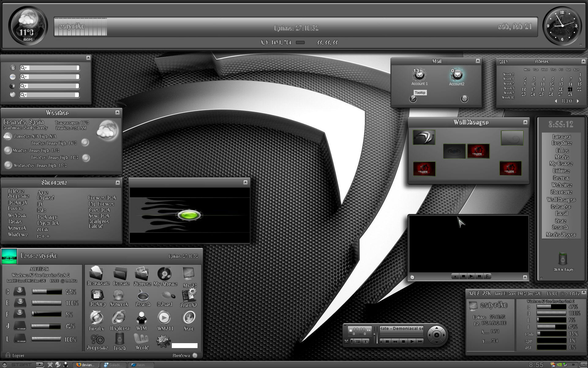Screen dimensions: 588x368
Task: Check mail for Account 1
Action: [419, 74]
